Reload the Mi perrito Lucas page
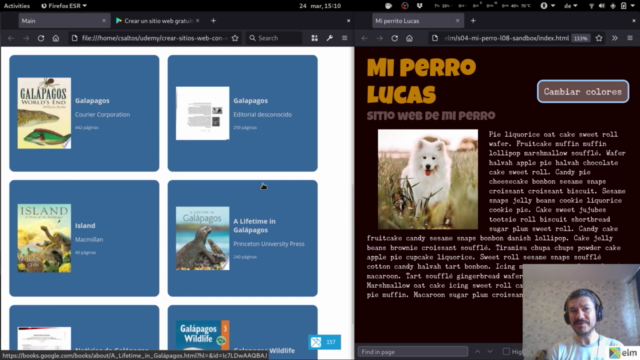 [x=394, y=38]
